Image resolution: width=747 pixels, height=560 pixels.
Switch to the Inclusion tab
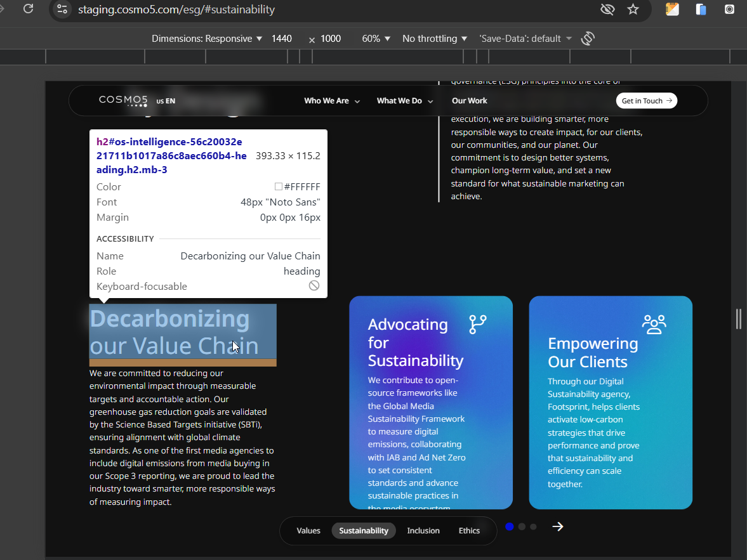pos(423,531)
